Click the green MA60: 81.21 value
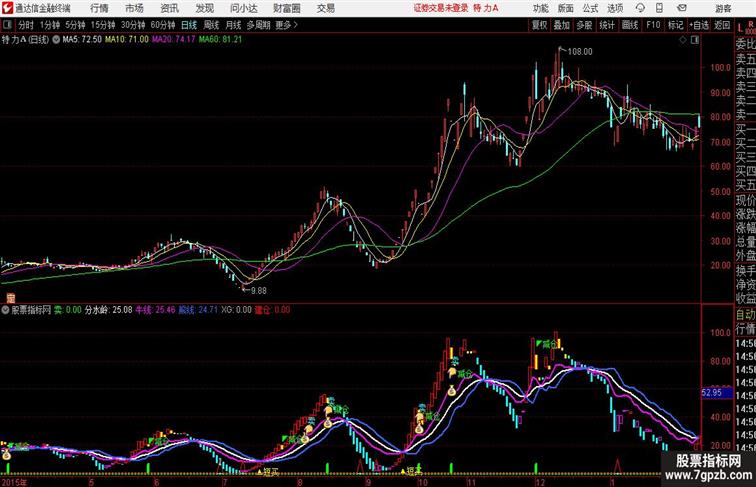Image resolution: width=756 pixels, height=487 pixels. 220,40
